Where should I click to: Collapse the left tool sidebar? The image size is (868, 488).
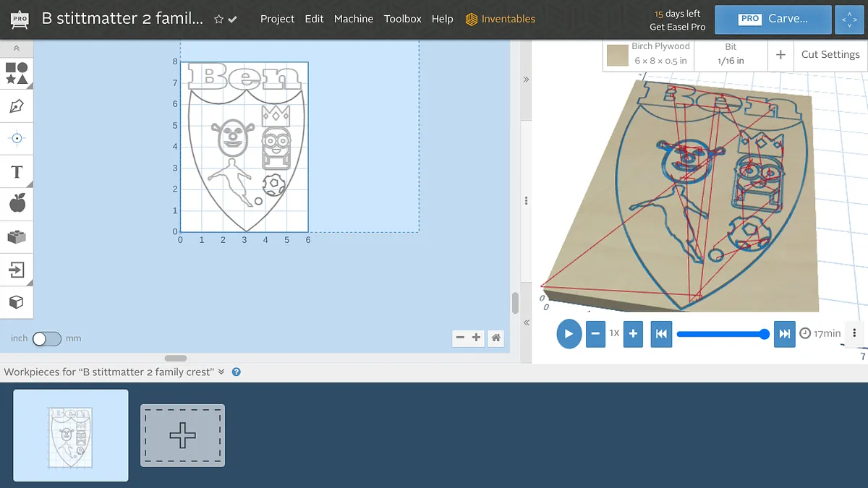pos(17,48)
